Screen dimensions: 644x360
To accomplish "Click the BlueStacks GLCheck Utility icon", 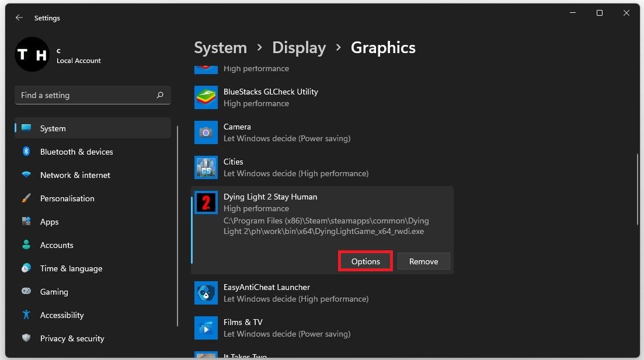I will 206,97.
